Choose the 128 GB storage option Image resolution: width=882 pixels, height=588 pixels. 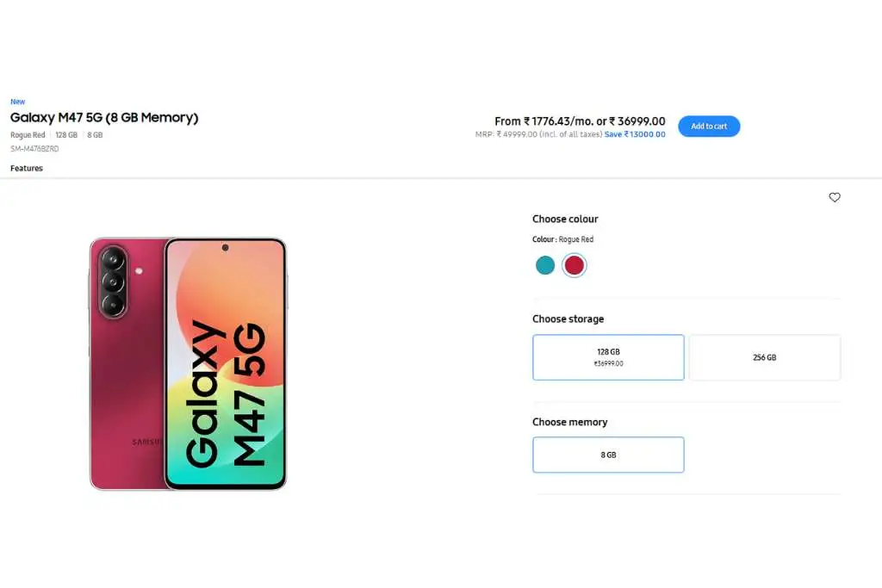click(608, 357)
